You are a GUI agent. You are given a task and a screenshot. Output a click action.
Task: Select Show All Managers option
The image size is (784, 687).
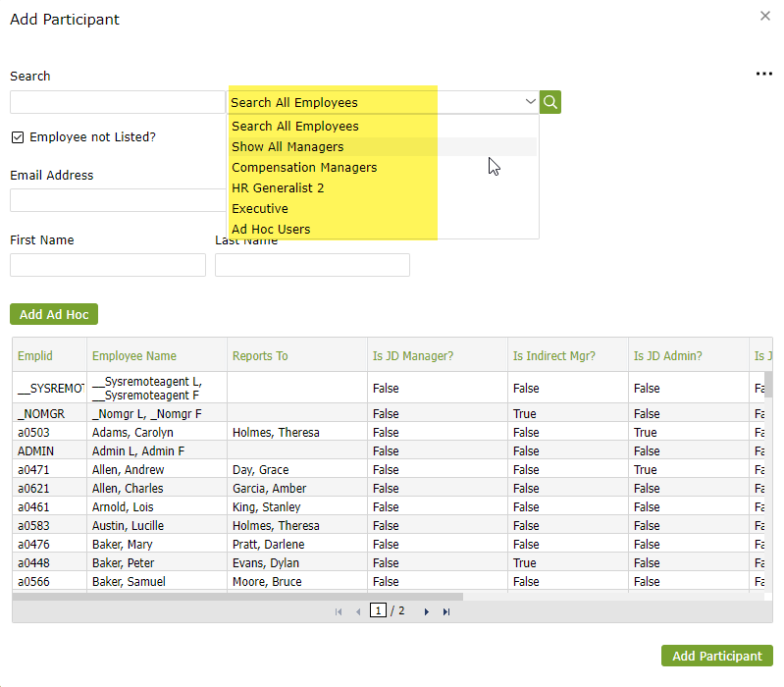tap(287, 147)
